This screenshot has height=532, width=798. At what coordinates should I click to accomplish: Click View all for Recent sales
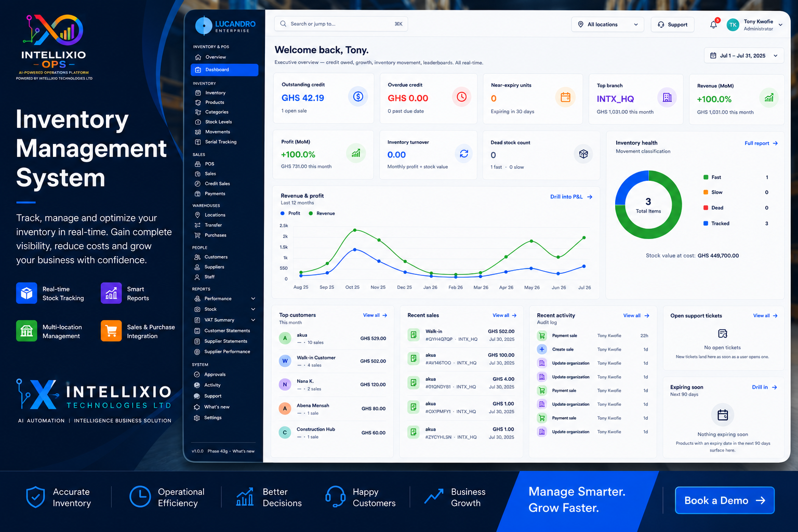[504, 315]
